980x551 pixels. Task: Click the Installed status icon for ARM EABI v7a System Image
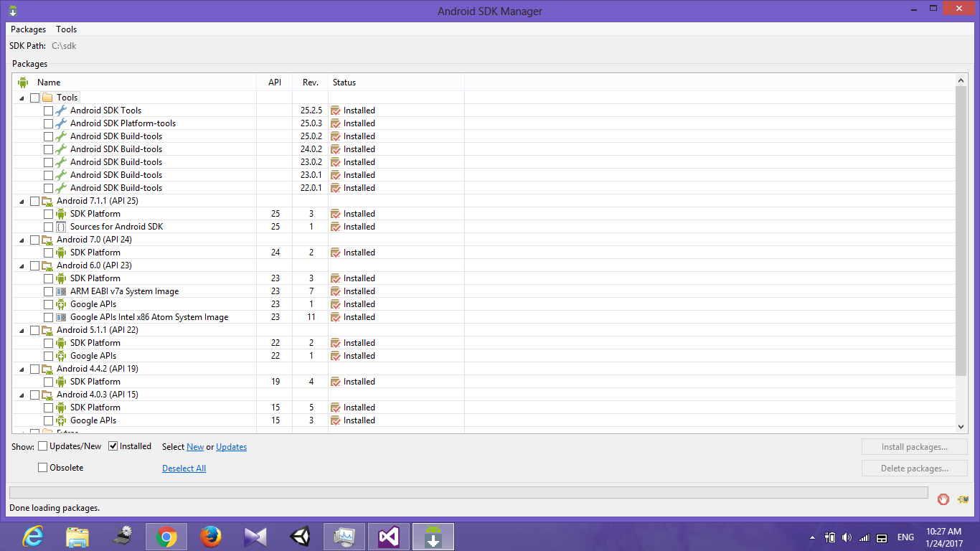pos(335,291)
